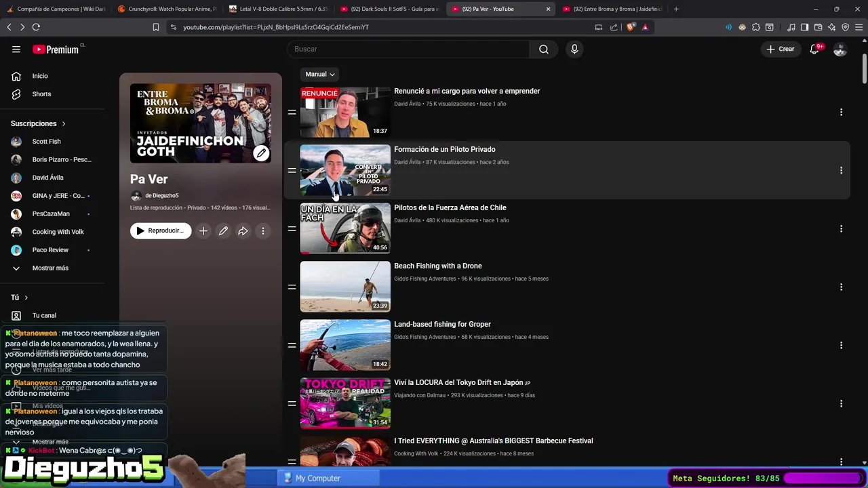Open browser extensions puzzle icon
868x488 pixels.
tap(756, 27)
